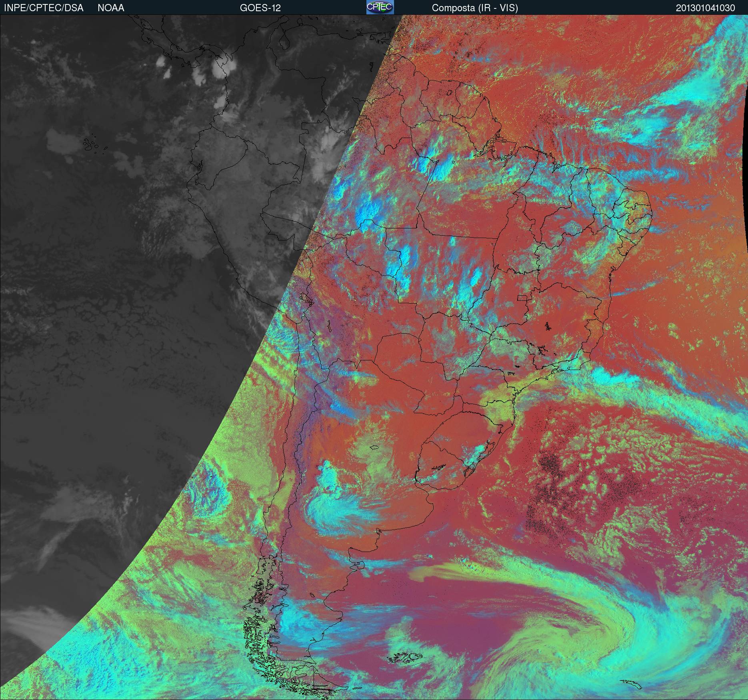Select the NOAA label in the header
The height and width of the screenshot is (700, 748).
[111, 8]
